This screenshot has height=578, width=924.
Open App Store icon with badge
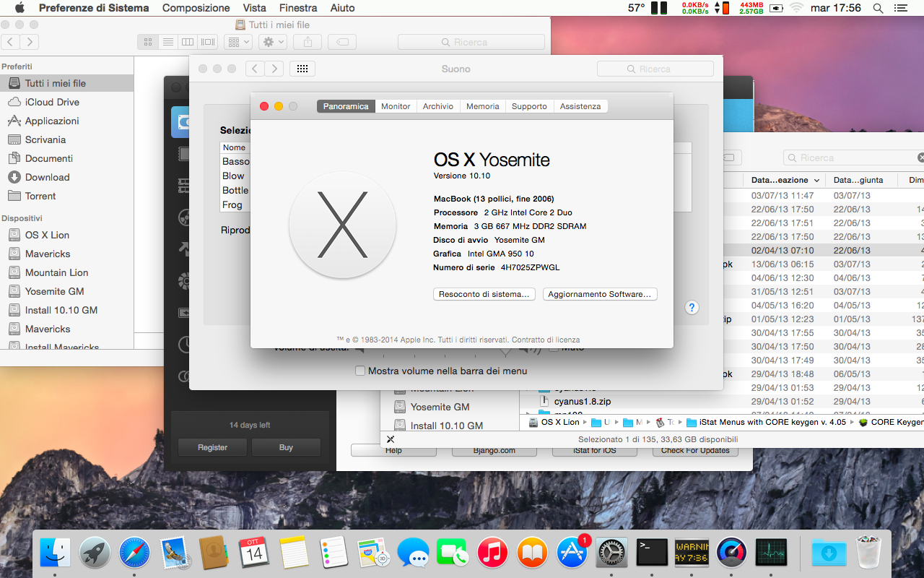coord(572,553)
